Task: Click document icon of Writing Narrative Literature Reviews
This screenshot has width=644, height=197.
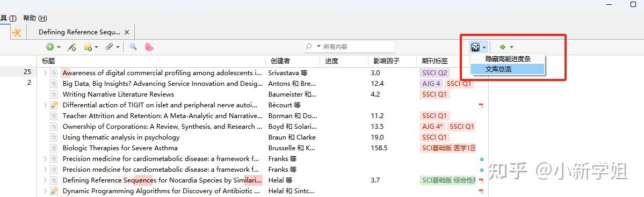Action: click(x=54, y=94)
